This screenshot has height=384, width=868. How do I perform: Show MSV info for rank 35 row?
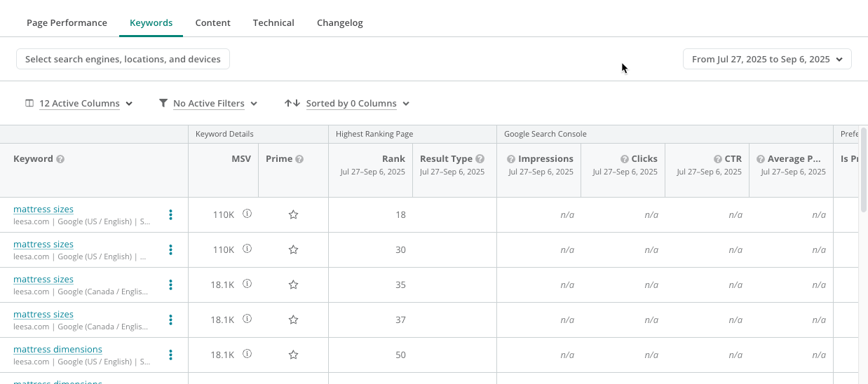click(x=247, y=284)
